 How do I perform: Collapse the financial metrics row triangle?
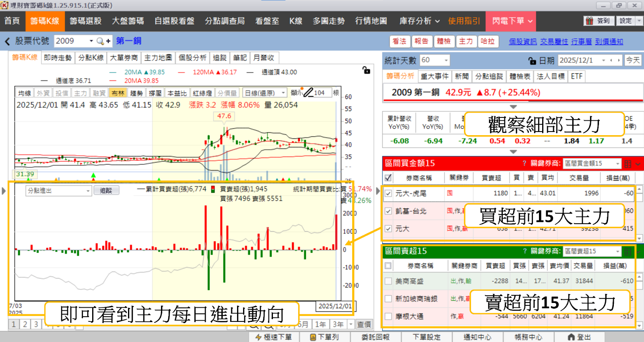click(513, 152)
